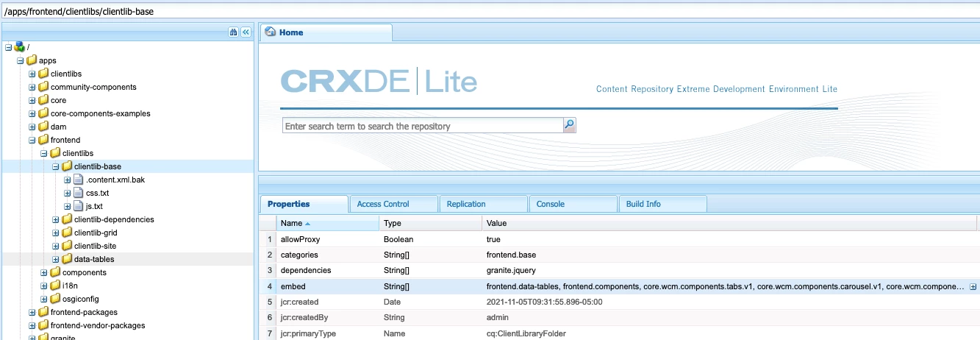This screenshot has width=980, height=340.
Task: Open the Console tab
Action: 573,204
